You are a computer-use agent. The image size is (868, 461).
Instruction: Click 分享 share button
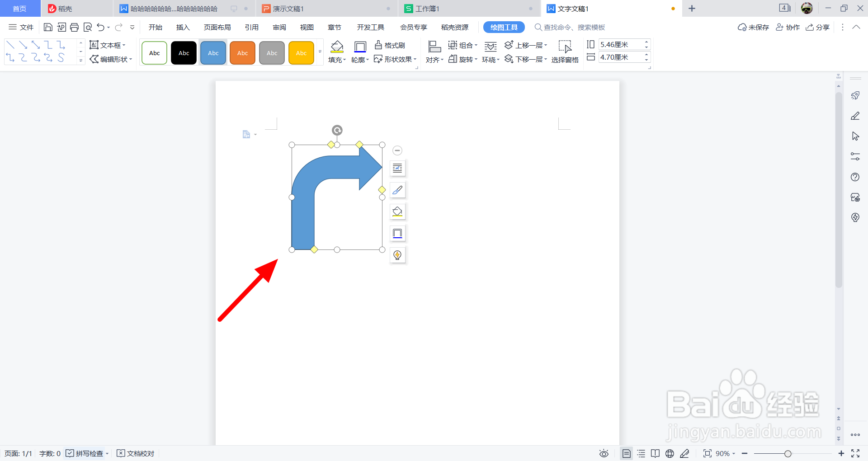click(818, 28)
